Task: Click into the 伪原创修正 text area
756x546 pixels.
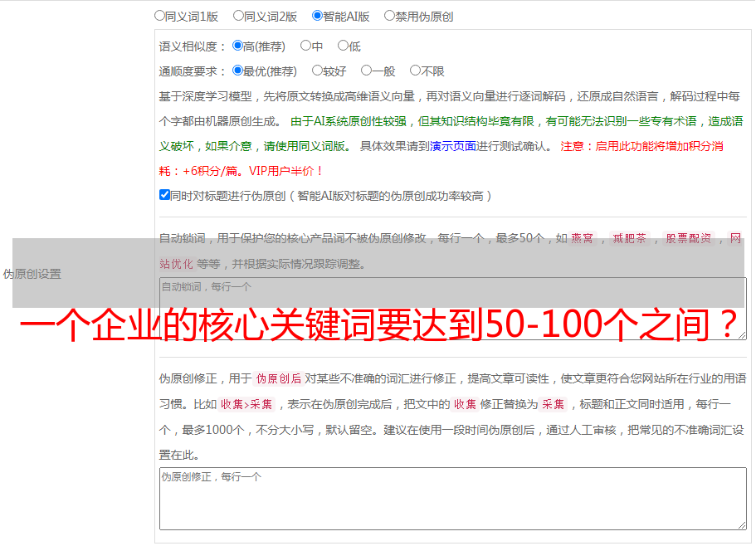Action: tap(452, 498)
